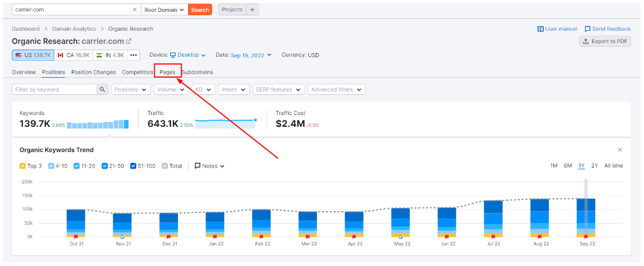Expand the Intent filter
The height and width of the screenshot is (266, 644).
tap(234, 90)
